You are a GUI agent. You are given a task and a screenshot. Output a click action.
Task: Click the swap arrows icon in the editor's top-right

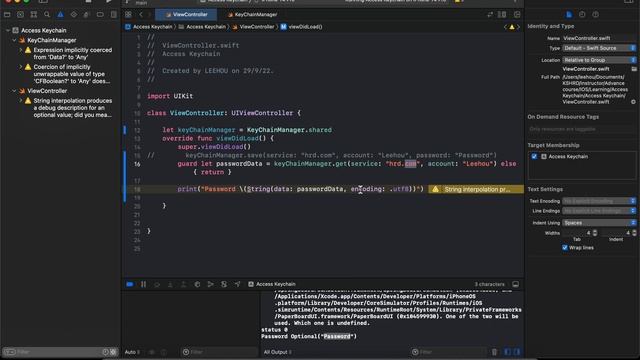click(x=490, y=15)
